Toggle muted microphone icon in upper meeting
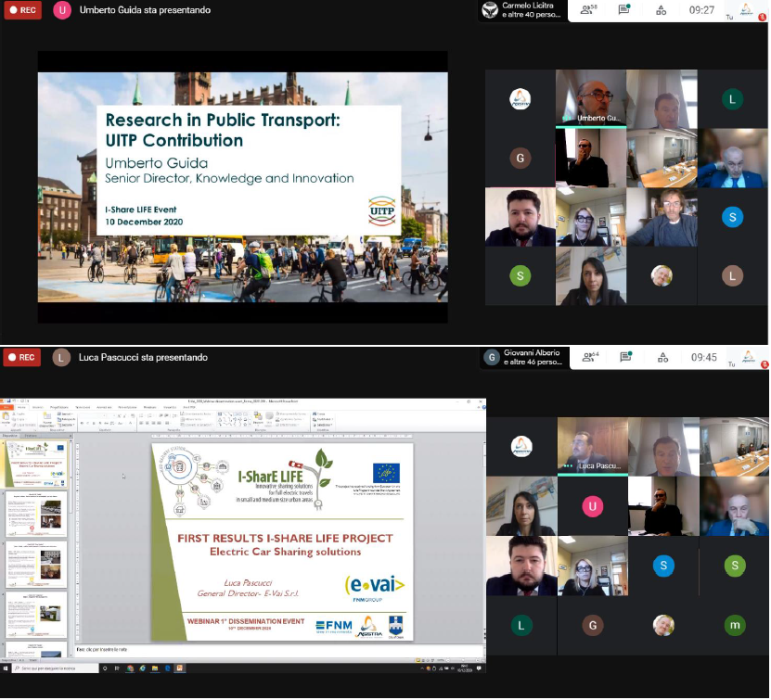The image size is (771, 700). (763, 18)
